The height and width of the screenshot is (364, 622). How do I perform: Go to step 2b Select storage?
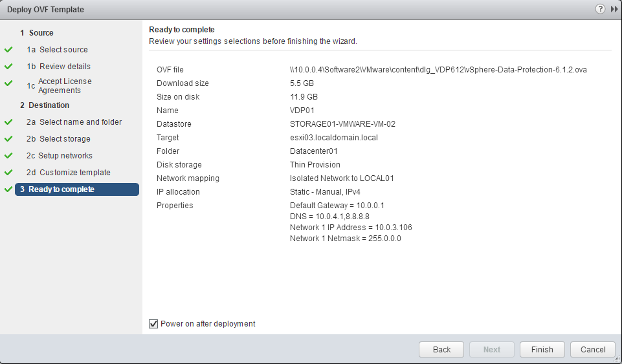coord(65,139)
